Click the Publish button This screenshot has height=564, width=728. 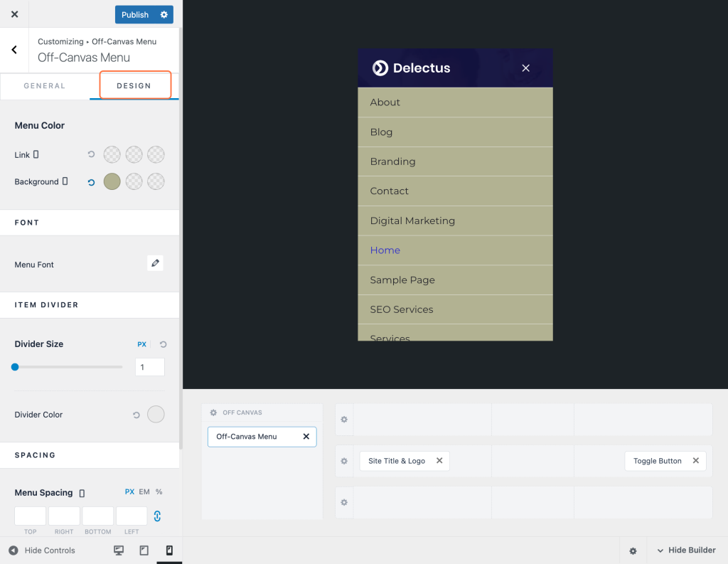[x=135, y=14]
